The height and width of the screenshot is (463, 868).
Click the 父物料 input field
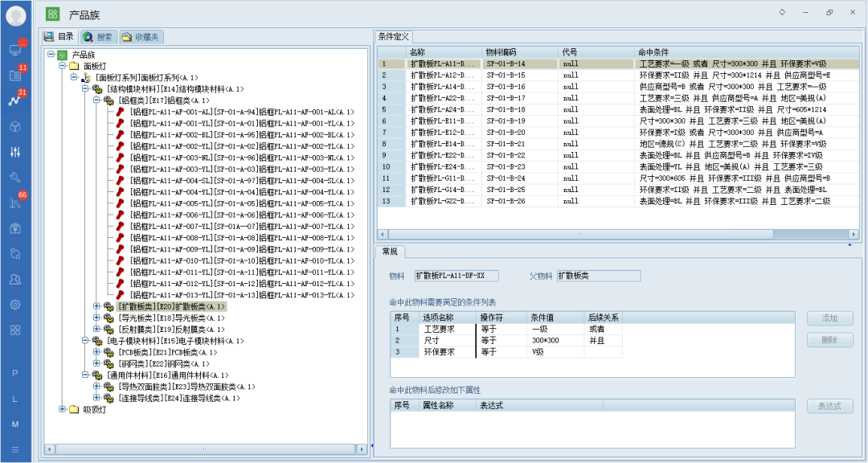coord(599,276)
